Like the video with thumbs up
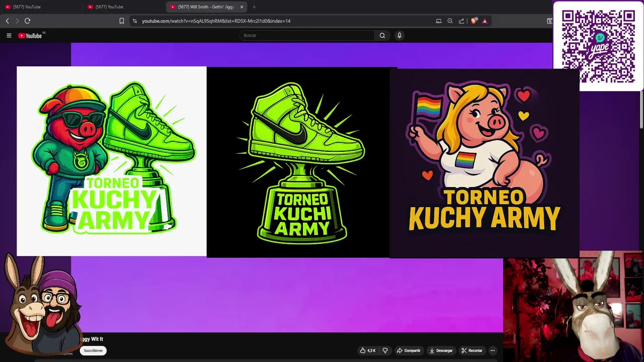This screenshot has width=644, height=362. 368,350
